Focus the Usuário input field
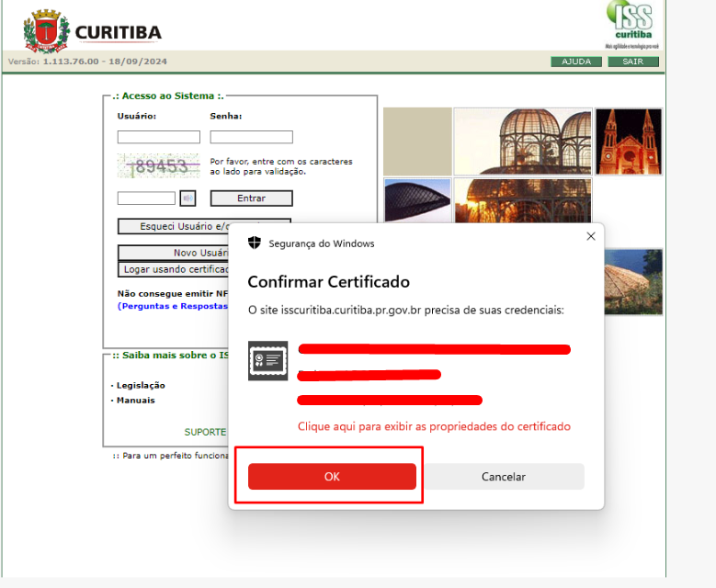716x588 pixels. 158,137
